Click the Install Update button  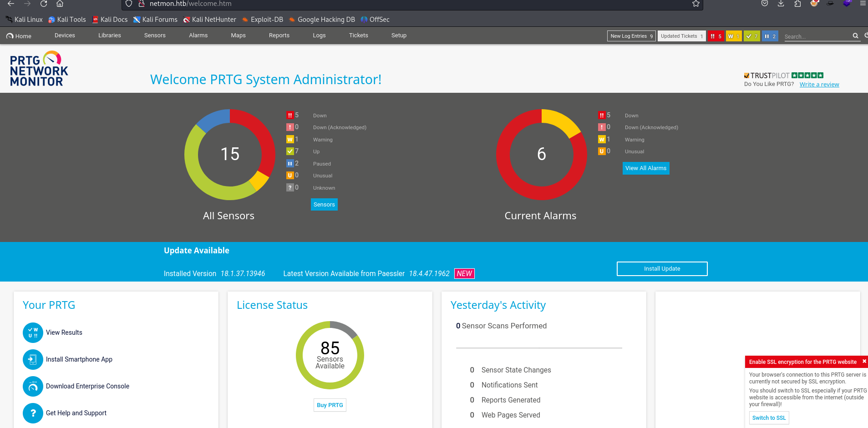tap(662, 269)
